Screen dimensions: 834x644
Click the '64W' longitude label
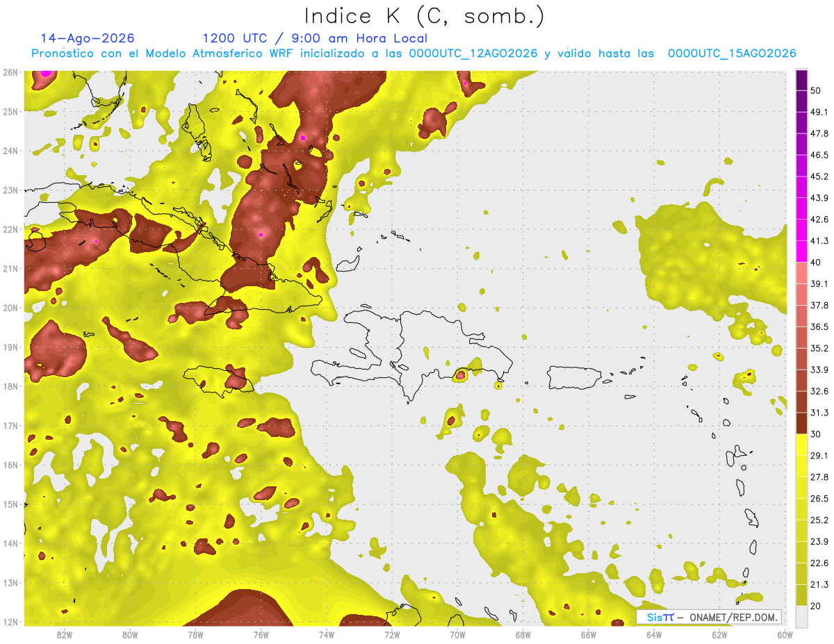coord(653,634)
